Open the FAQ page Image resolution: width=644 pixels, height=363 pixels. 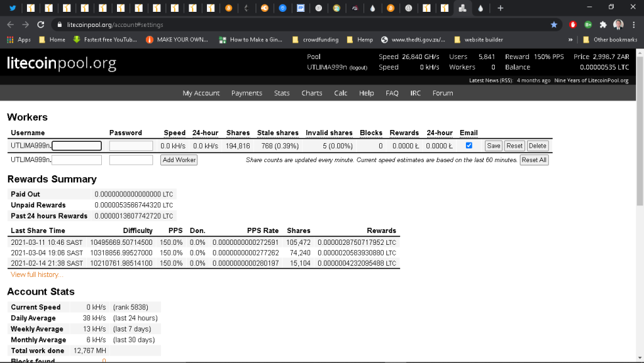(392, 93)
